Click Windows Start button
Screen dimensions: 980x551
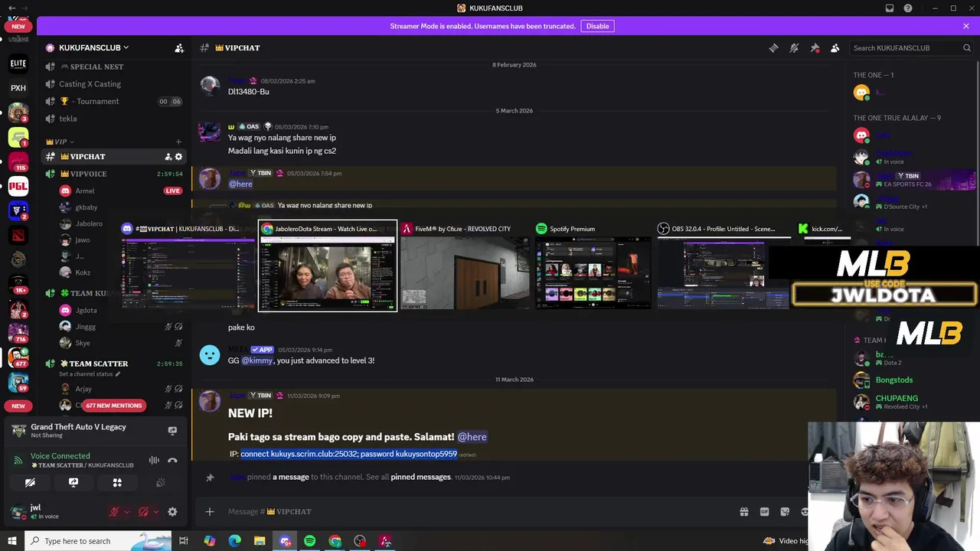[x=11, y=541]
